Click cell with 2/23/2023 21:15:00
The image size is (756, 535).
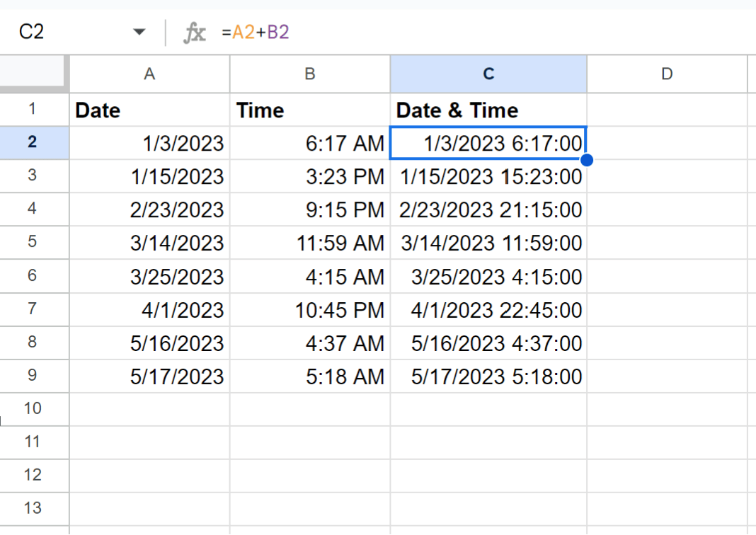coord(488,209)
